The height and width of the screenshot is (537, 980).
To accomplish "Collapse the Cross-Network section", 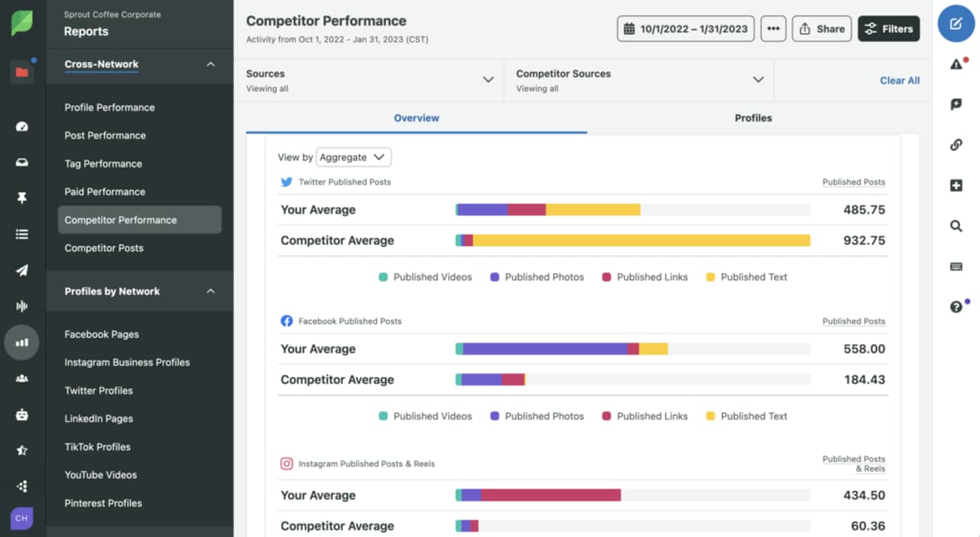I will tap(211, 64).
